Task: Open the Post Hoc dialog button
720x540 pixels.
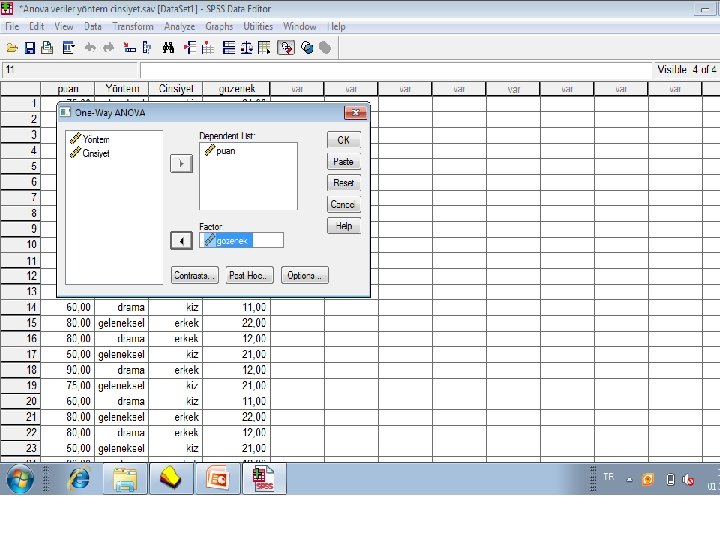Action: point(249,276)
